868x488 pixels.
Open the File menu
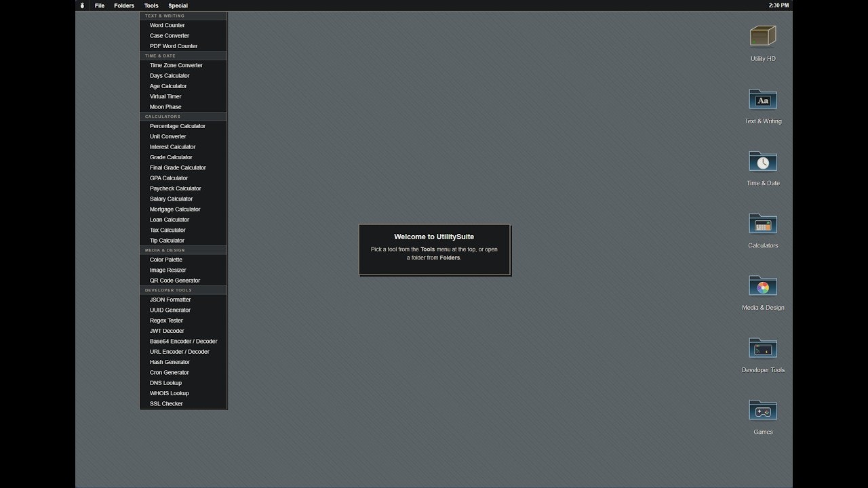click(x=100, y=5)
